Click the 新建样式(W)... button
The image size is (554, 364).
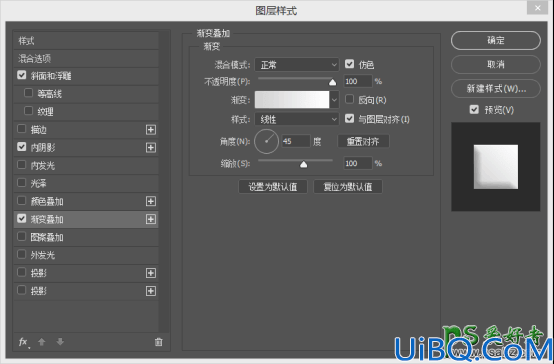pyautogui.click(x=496, y=88)
